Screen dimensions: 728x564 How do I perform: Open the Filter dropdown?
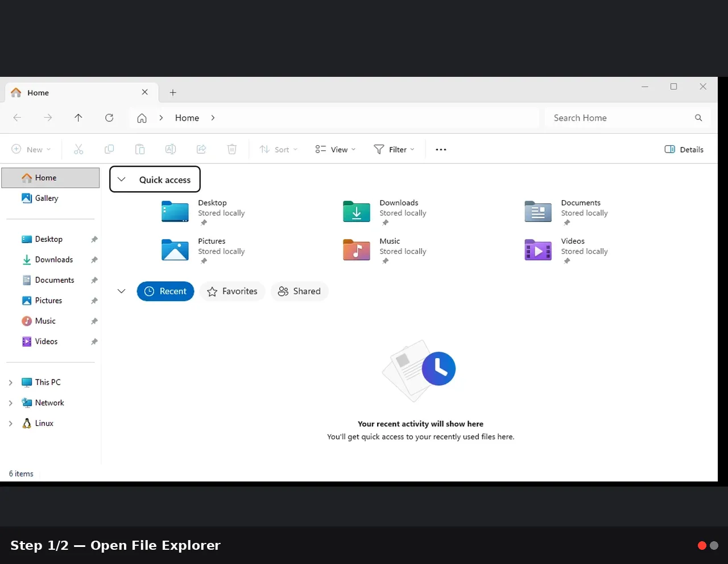(x=394, y=150)
